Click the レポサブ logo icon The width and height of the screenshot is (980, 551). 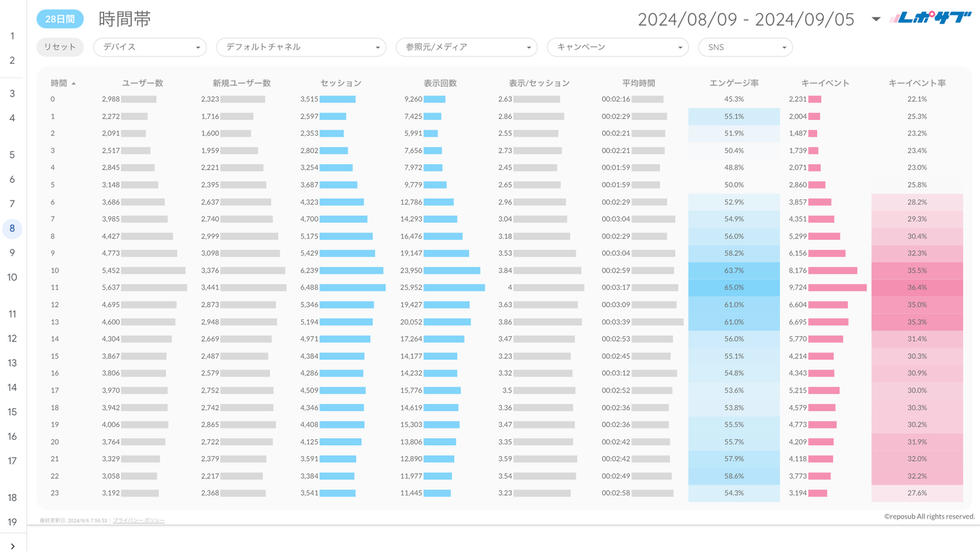point(930,19)
